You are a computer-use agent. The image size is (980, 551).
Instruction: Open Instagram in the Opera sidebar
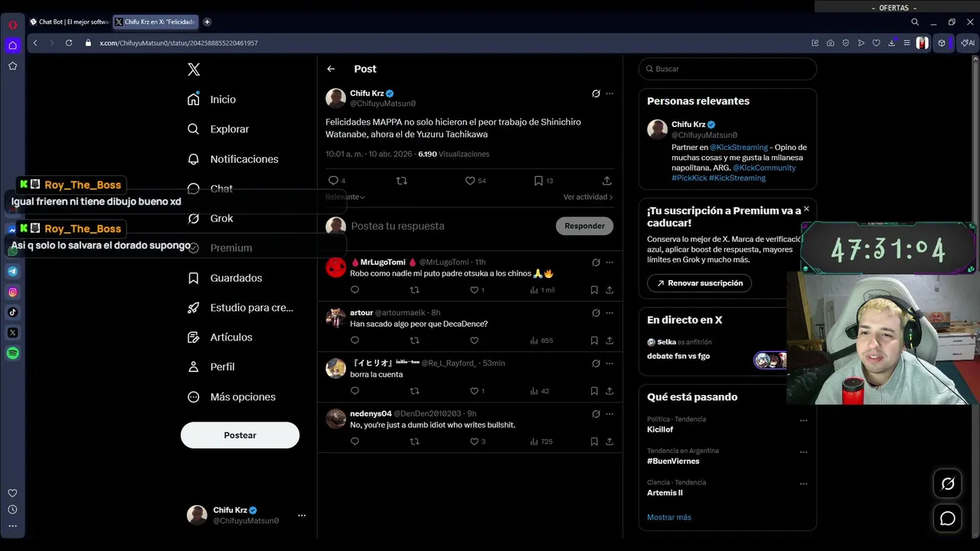[12, 292]
